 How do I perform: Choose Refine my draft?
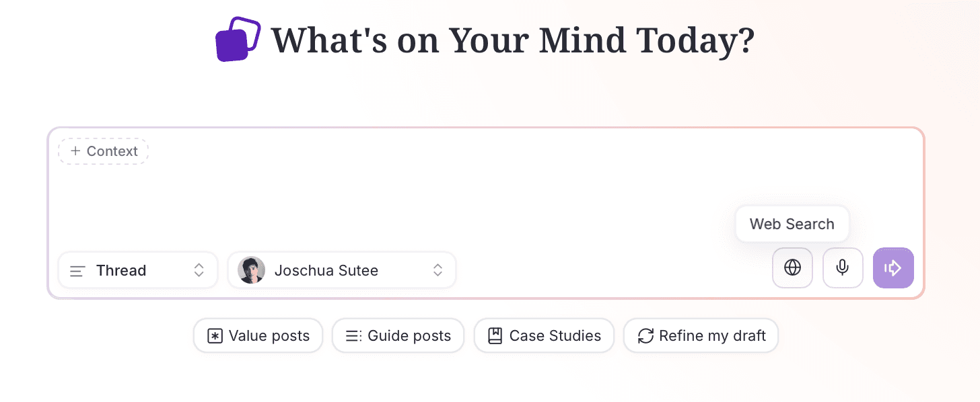(x=701, y=335)
